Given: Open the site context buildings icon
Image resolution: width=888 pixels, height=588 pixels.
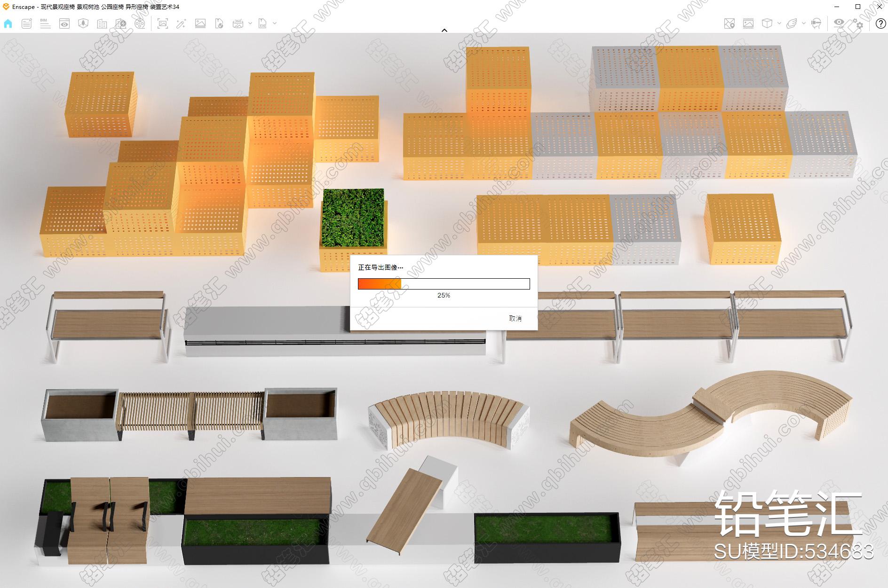Looking at the screenshot, I should (102, 24).
